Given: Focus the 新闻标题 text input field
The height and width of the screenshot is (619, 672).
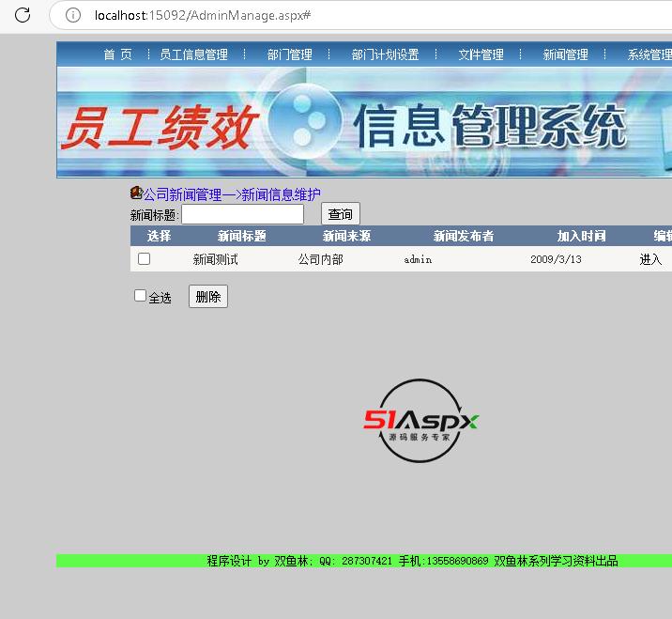Looking at the screenshot, I should tap(242, 215).
